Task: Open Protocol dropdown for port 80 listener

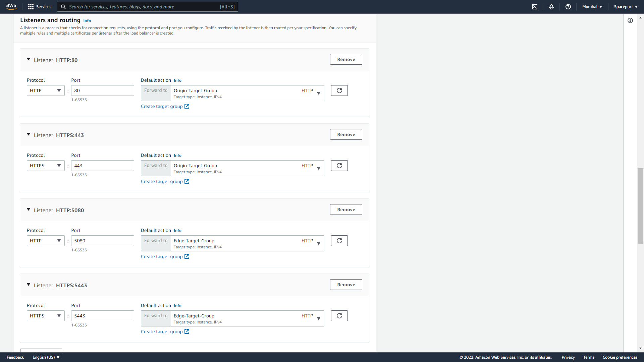Action: click(x=46, y=90)
